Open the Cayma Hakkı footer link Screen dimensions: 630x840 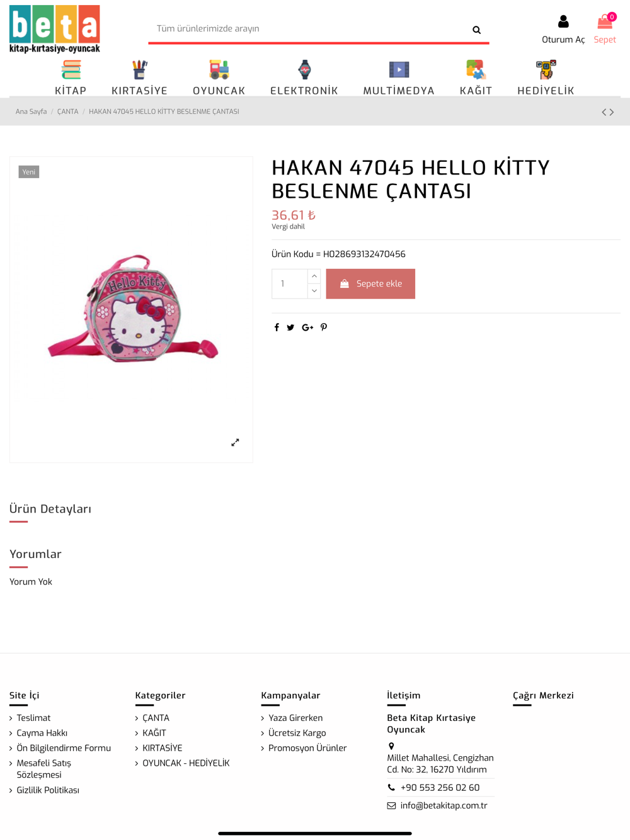[x=42, y=733]
